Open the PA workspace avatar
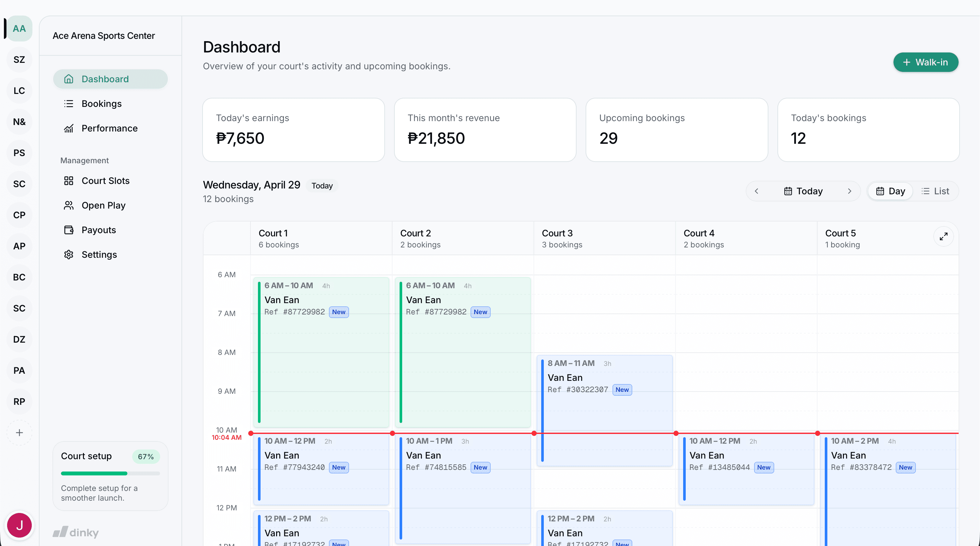This screenshot has width=980, height=546. 19,371
